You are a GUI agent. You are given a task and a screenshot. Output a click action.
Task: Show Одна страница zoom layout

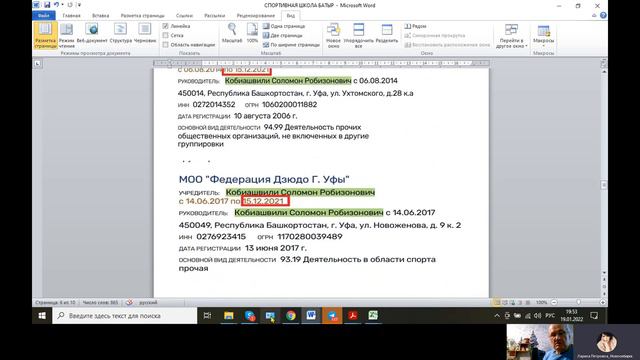tap(284, 26)
